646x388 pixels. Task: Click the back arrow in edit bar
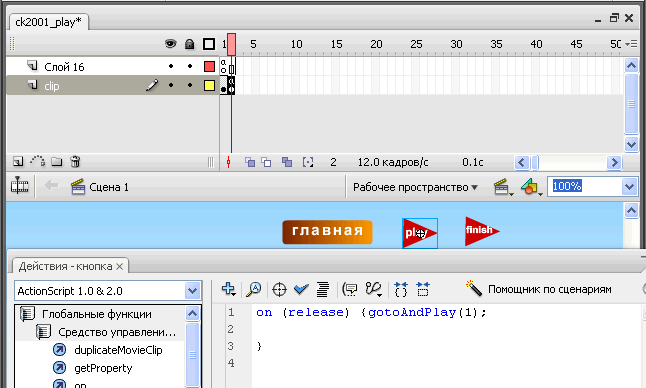point(51,186)
